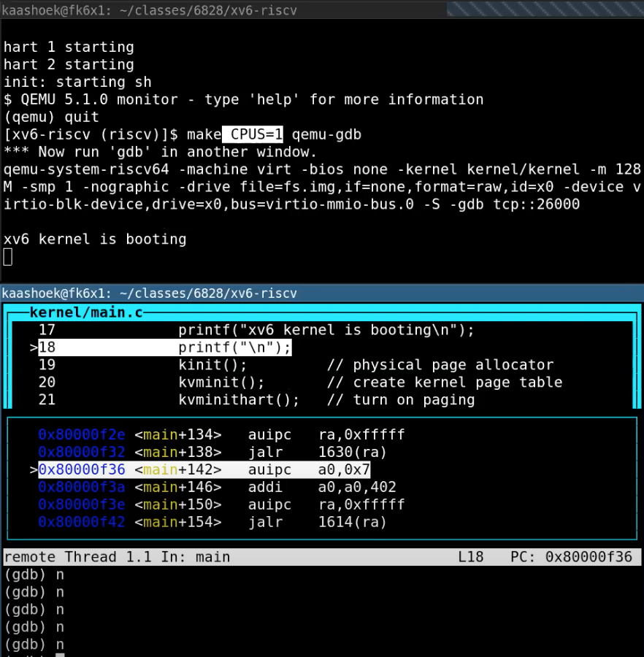Click the last gdb prompt cursor
The image size is (644, 657).
click(60, 654)
